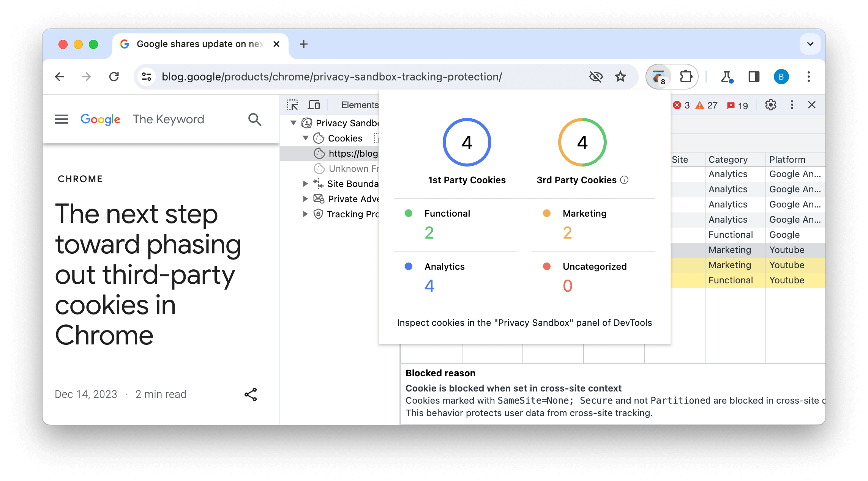The width and height of the screenshot is (868, 481).
Task: Select the Elements tab in DevTools
Action: 359,104
